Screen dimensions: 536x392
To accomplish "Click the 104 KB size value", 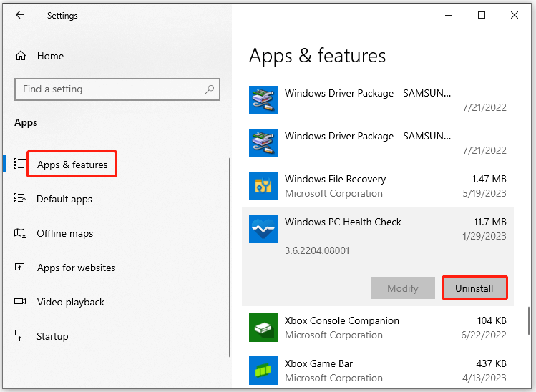I will click(492, 320).
